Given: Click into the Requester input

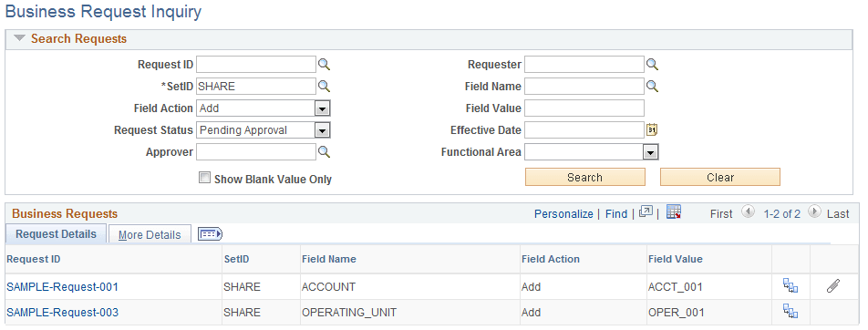Looking at the screenshot, I should pos(584,65).
